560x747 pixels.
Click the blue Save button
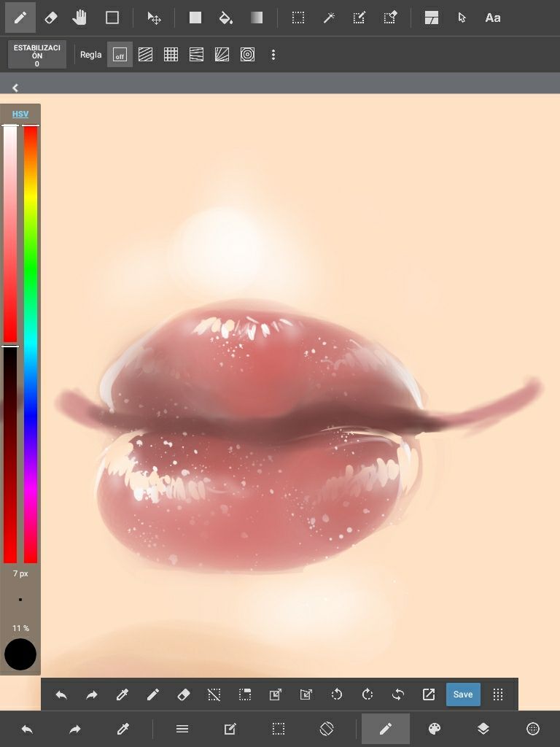coord(463,694)
